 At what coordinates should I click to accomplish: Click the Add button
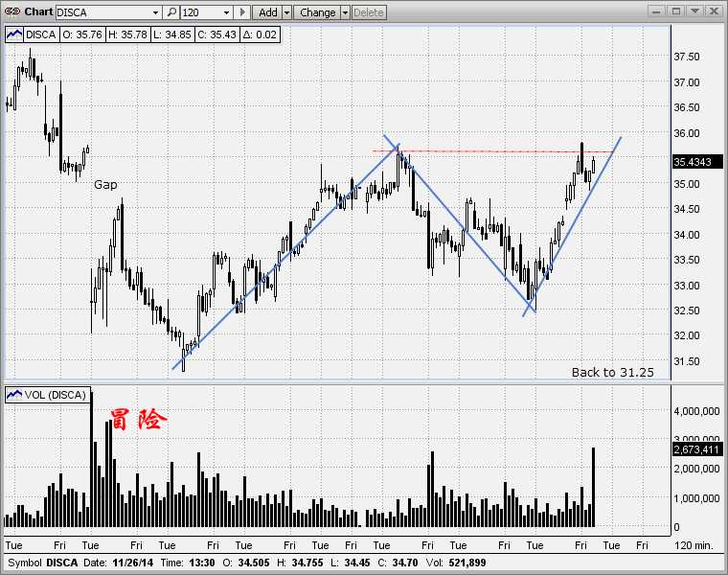click(x=267, y=12)
